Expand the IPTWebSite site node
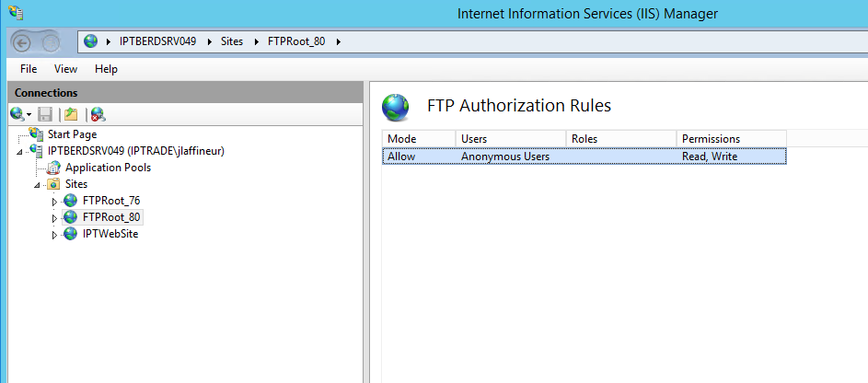The image size is (868, 383). point(54,235)
